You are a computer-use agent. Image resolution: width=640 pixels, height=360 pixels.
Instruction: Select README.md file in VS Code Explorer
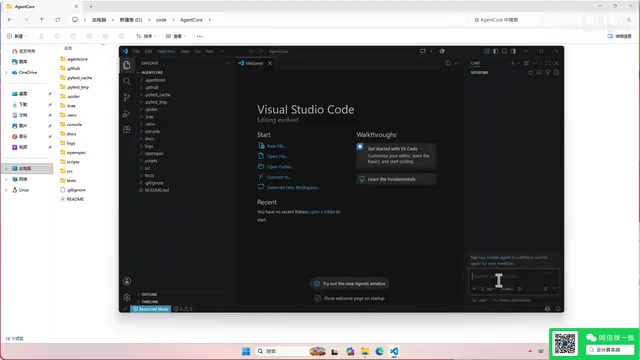(157, 190)
